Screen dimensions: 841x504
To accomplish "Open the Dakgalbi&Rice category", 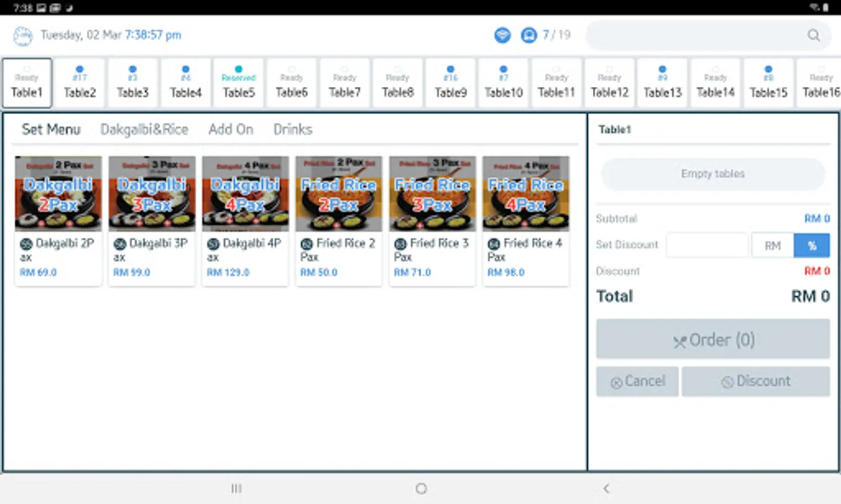I will [144, 129].
